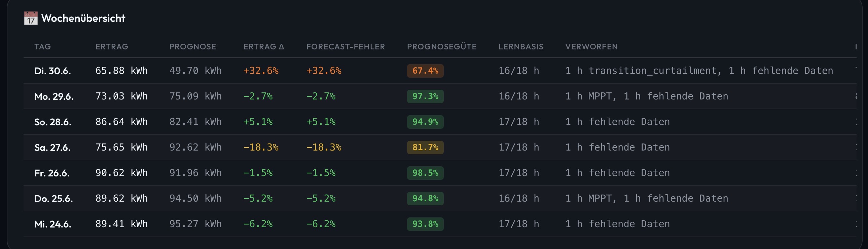Sort by the TAG column header
868x249 pixels.
point(42,47)
